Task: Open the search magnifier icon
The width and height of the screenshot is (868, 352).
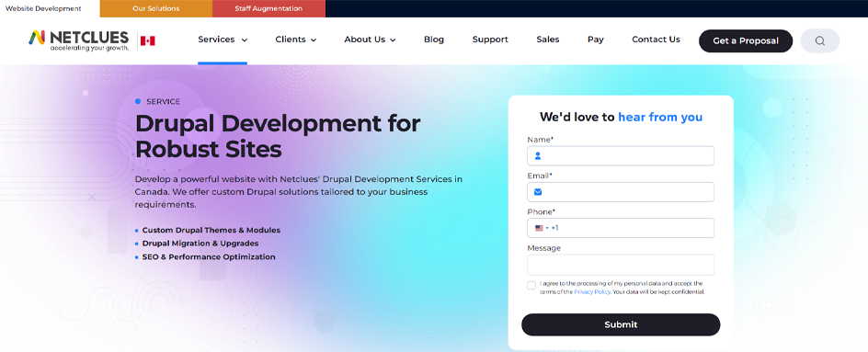Action: [820, 41]
